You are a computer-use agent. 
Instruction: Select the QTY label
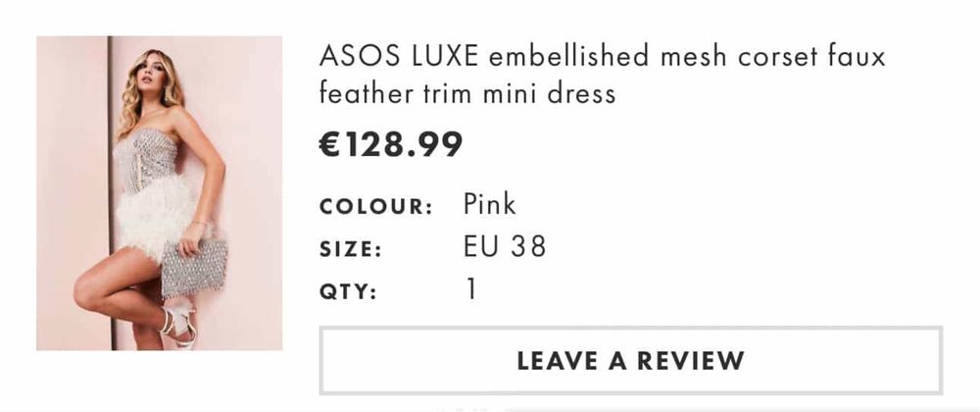click(348, 291)
